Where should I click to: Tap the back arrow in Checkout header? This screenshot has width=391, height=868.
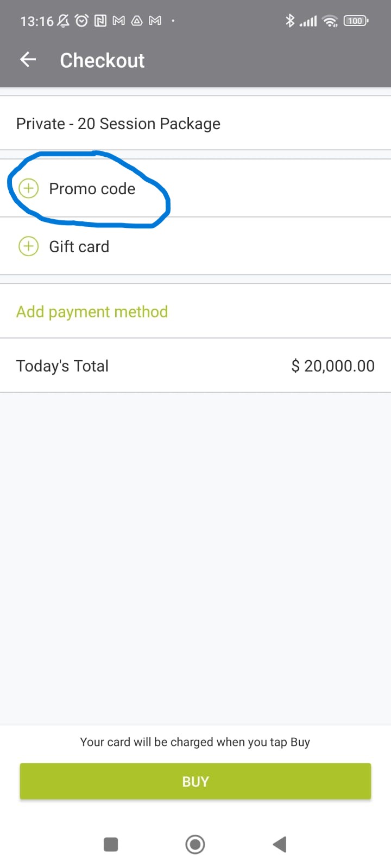pyautogui.click(x=28, y=60)
